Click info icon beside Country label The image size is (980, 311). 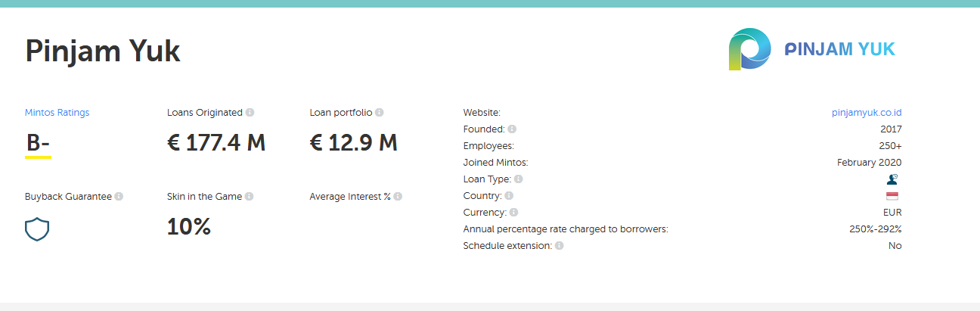tap(509, 196)
